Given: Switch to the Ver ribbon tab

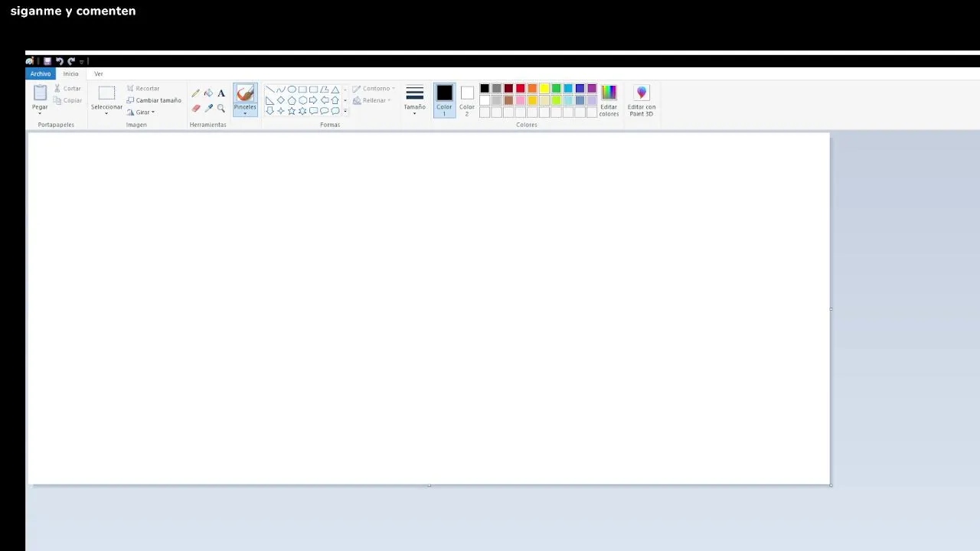Looking at the screenshot, I should tap(99, 73).
